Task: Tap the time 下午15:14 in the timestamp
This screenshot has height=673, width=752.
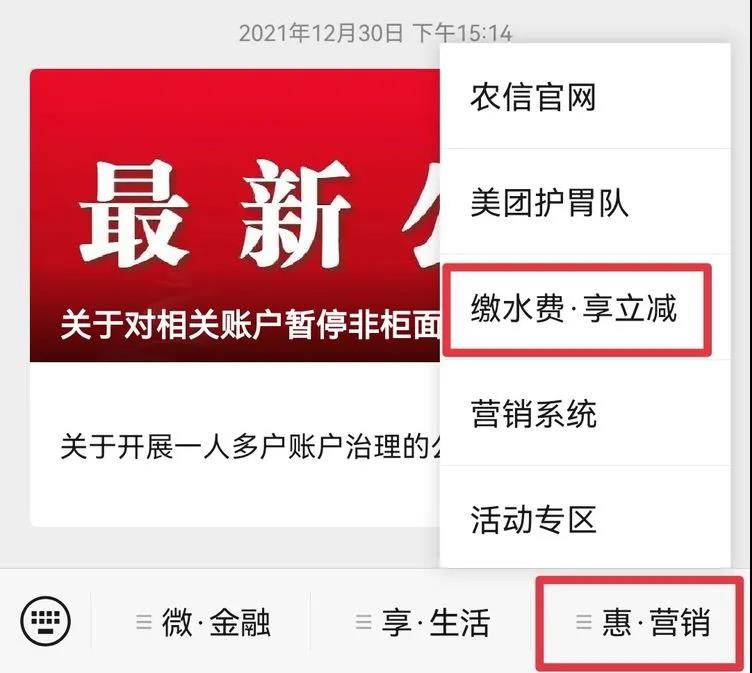Action: pos(462,33)
